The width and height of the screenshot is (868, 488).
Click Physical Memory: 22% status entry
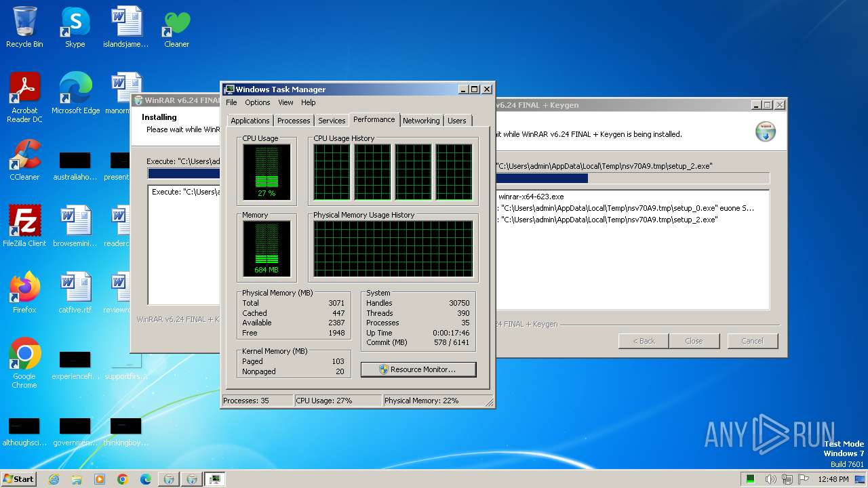(434, 401)
